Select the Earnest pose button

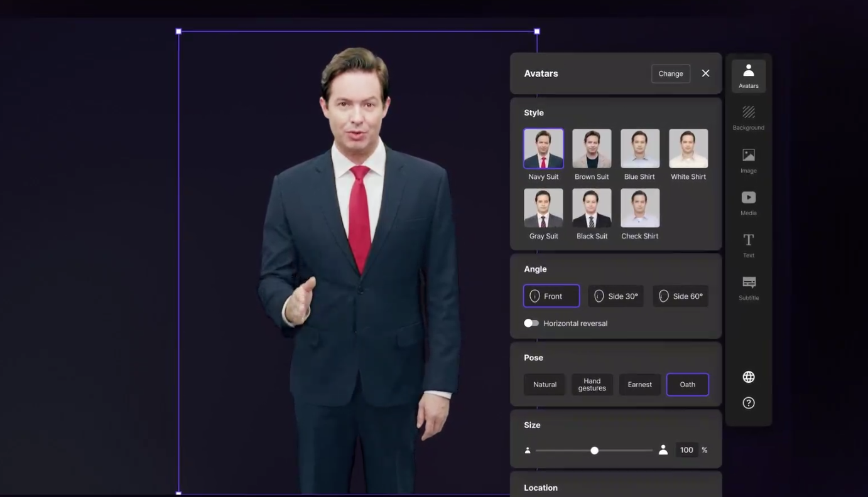(639, 385)
